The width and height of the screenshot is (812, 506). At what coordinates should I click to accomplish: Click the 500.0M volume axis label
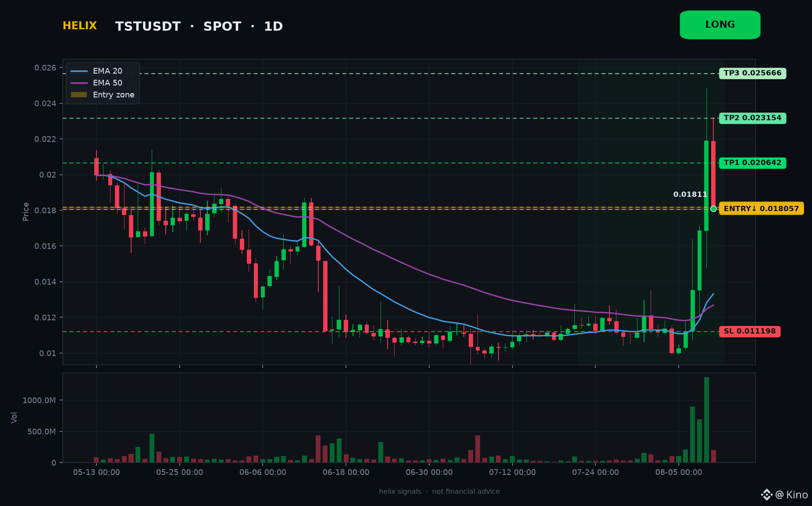[x=42, y=432]
